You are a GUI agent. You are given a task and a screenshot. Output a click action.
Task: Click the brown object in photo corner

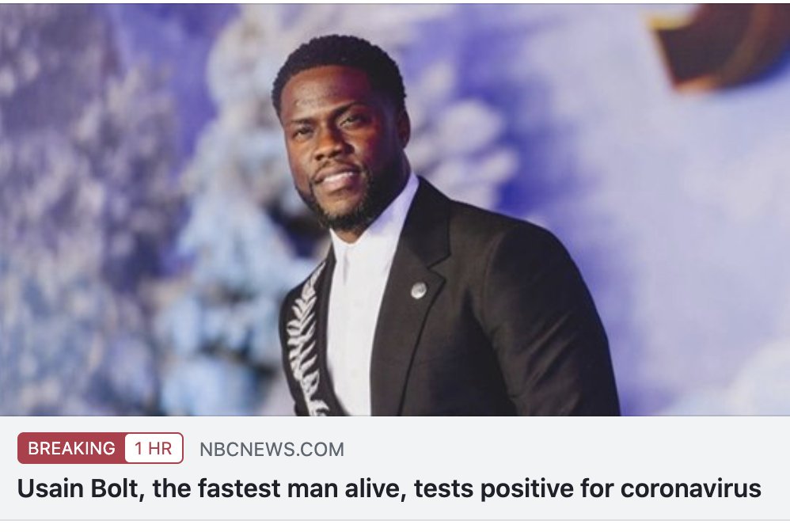[721, 45]
